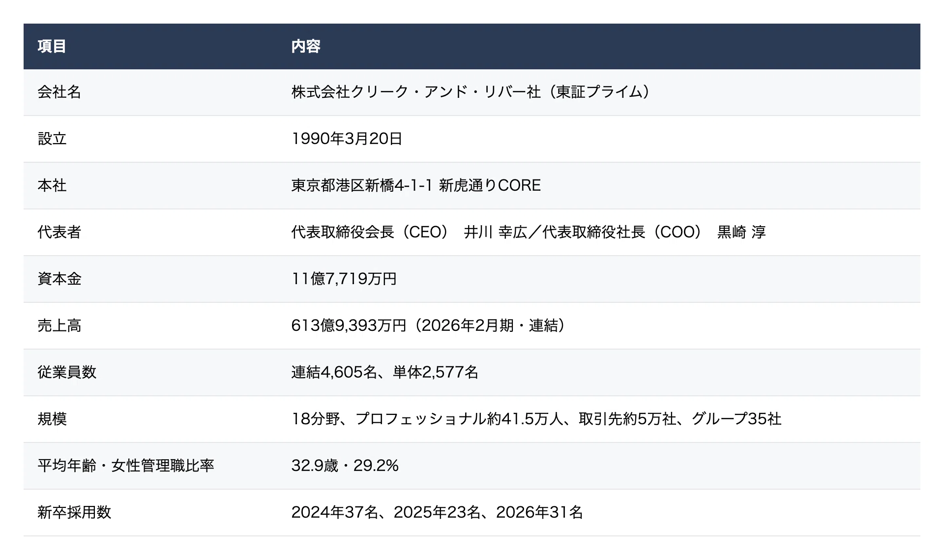Select the 代表者 row label

tap(59, 232)
